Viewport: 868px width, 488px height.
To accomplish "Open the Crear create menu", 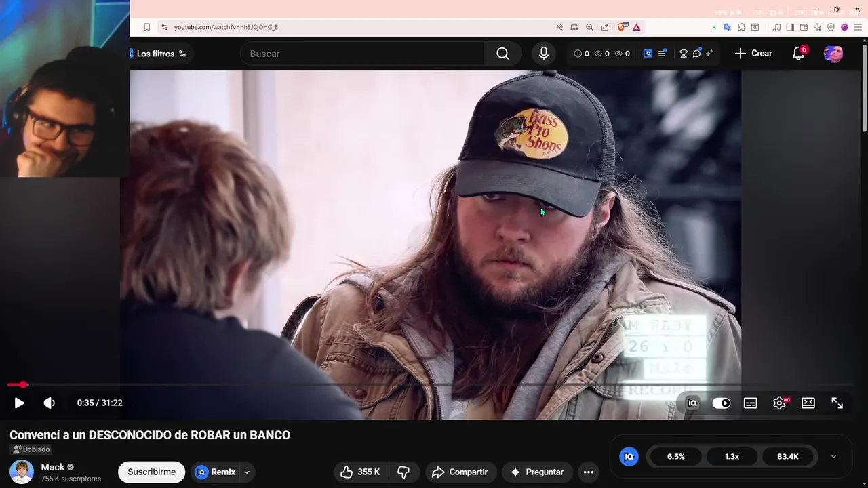I will pyautogui.click(x=753, y=53).
